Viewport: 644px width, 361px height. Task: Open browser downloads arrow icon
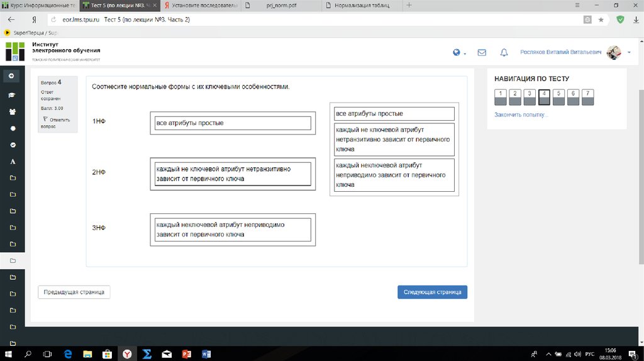[635, 19]
